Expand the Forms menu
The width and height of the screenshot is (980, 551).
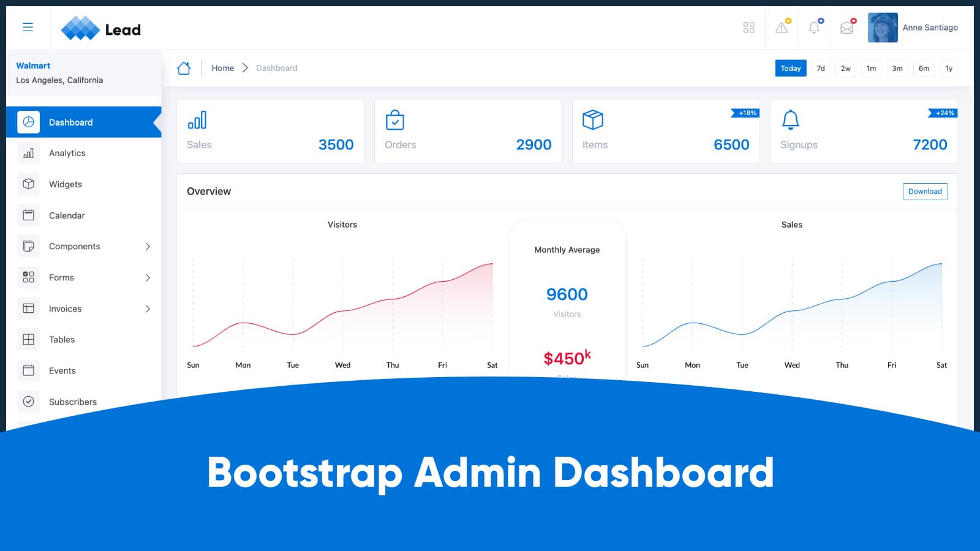pyautogui.click(x=61, y=277)
